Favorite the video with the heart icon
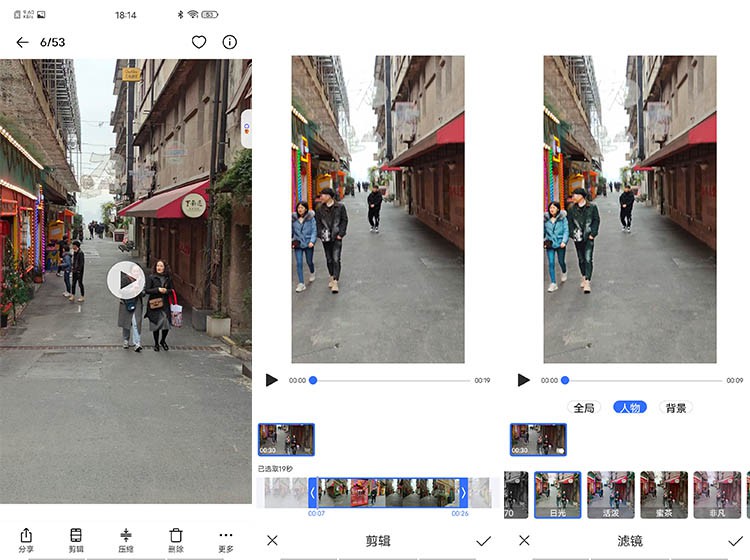This screenshot has height=560, width=750. tap(199, 42)
